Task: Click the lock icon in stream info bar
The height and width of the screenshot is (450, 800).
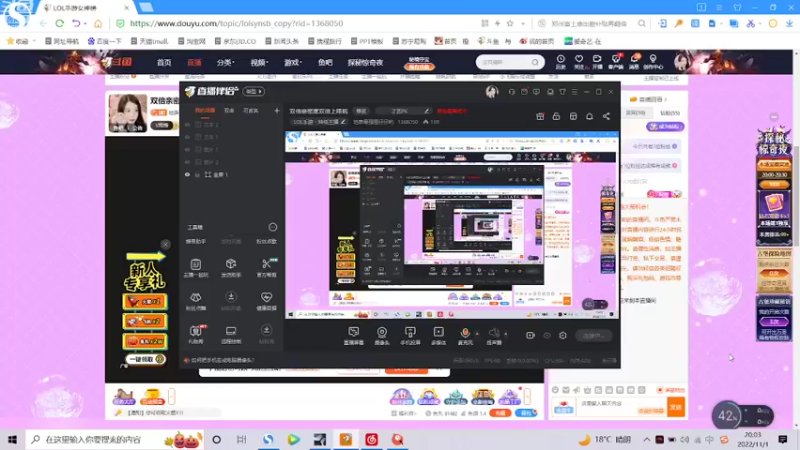Action: coord(556,116)
